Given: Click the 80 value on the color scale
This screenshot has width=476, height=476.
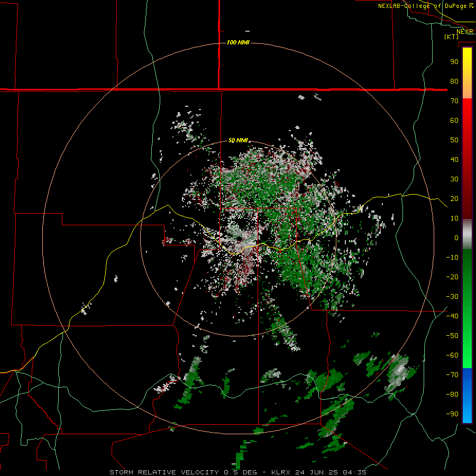Looking at the screenshot, I should click(x=454, y=81).
